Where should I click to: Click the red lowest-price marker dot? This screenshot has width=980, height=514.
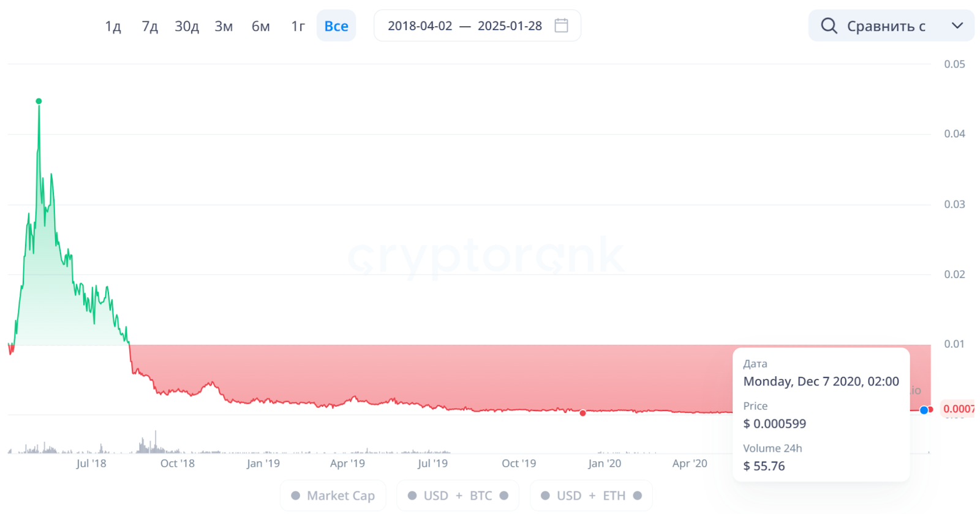(582, 413)
